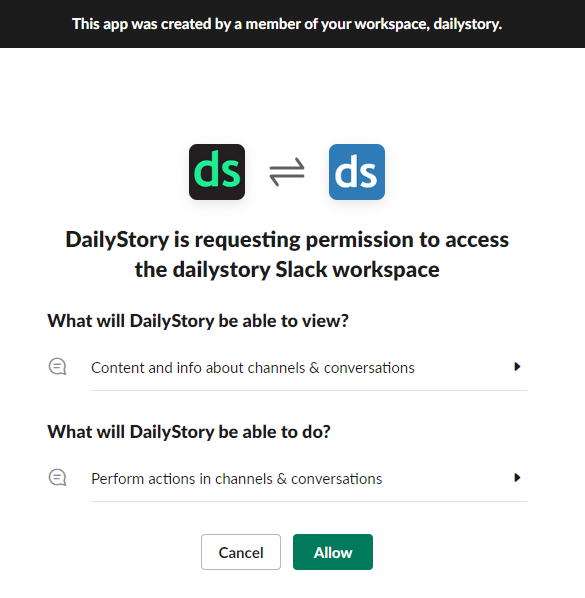Click the dark workspace-member notice banner
Image resolution: width=585 pixels, height=598 pixels.
292,24
